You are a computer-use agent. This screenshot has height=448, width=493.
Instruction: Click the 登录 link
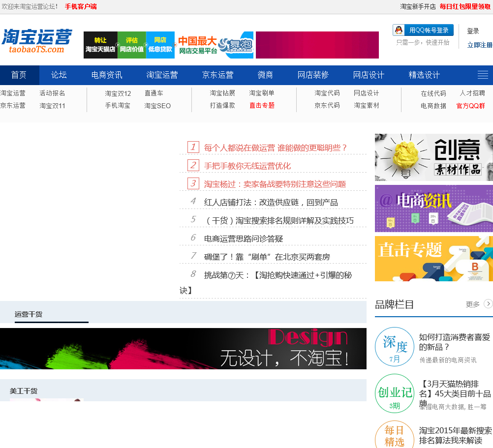tap(473, 31)
